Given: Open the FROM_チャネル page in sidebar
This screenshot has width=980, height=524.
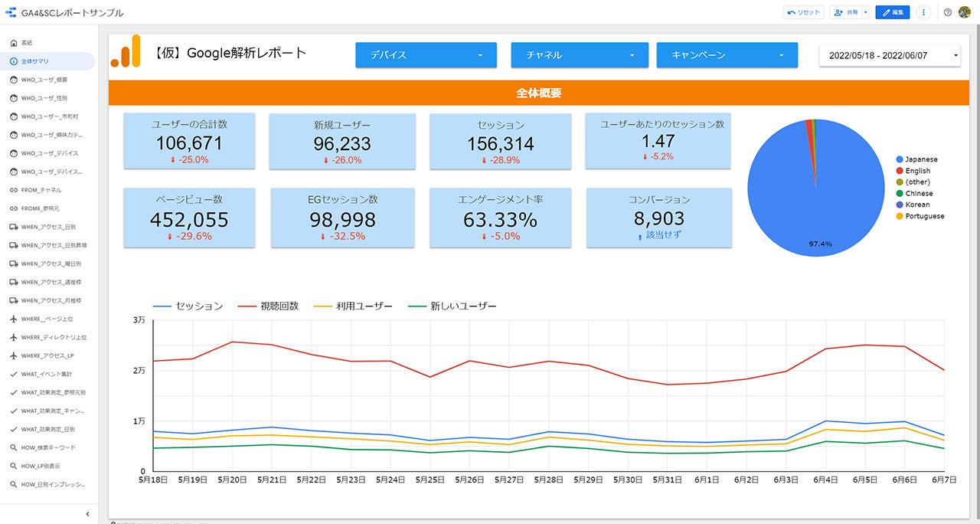Looking at the screenshot, I should click(41, 190).
